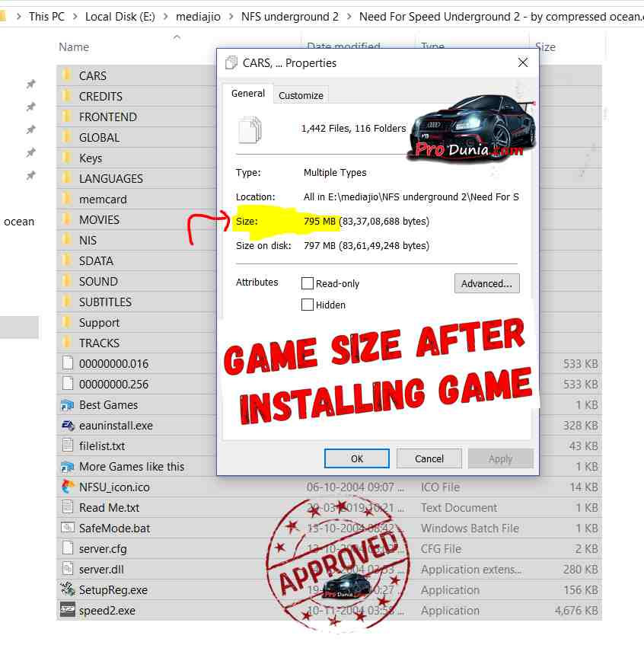
Task: Click the NFSU_icon.ico file icon
Action: (x=68, y=487)
